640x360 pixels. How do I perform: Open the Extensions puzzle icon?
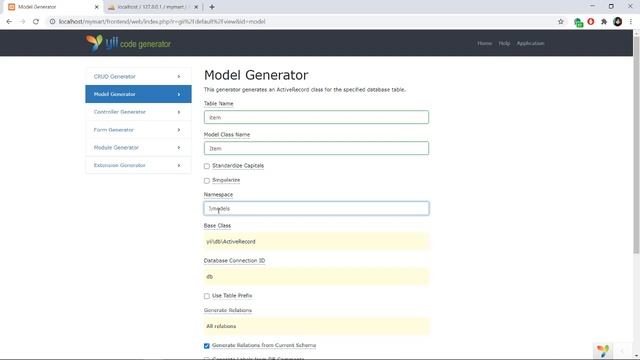pyautogui.click(x=604, y=22)
